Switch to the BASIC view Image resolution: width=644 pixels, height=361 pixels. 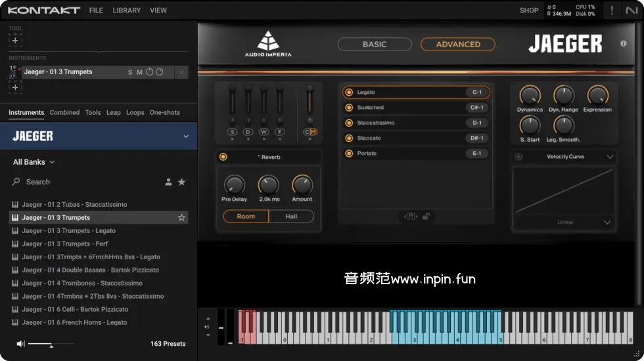pyautogui.click(x=375, y=45)
